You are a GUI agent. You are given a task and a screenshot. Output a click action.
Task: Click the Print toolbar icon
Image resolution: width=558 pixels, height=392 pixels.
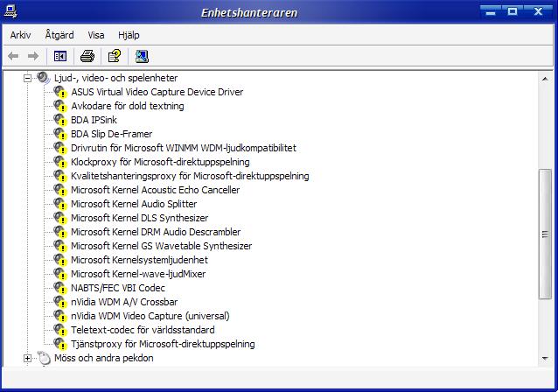[87, 56]
